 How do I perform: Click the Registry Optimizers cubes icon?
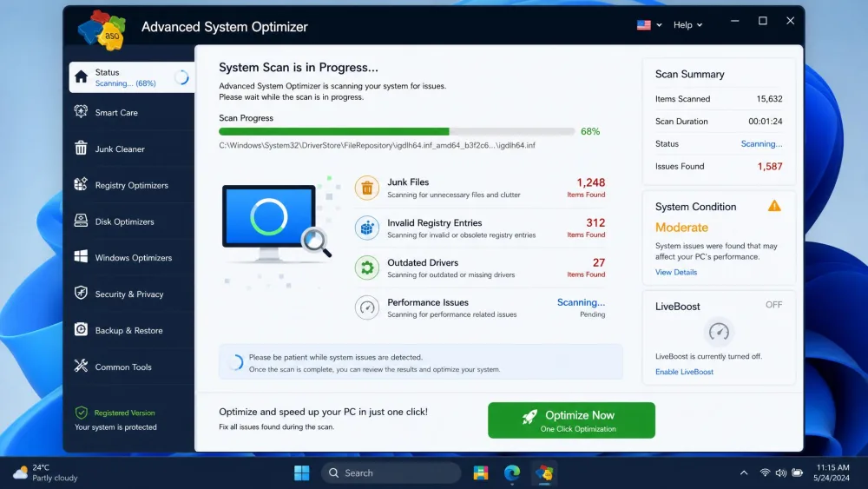pyautogui.click(x=81, y=184)
